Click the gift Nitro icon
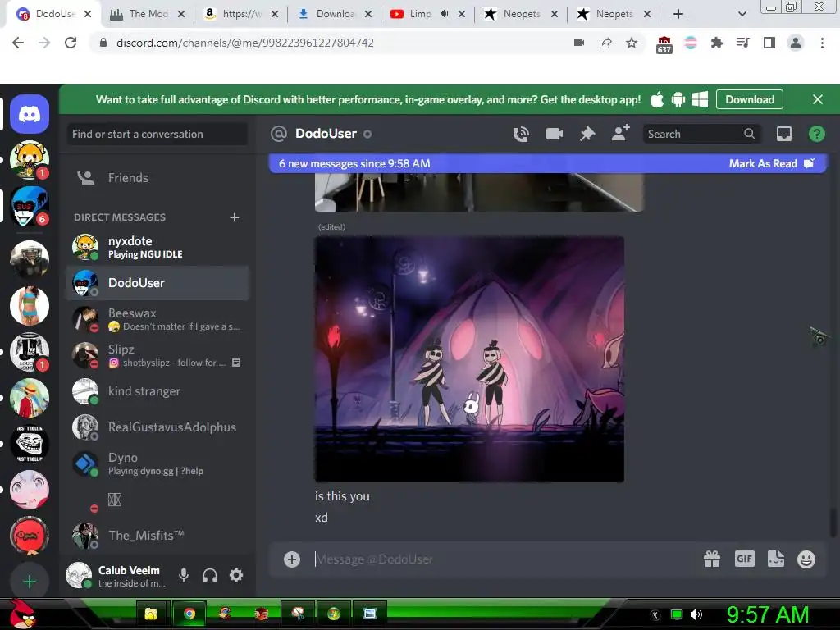840x630 pixels. (711, 559)
